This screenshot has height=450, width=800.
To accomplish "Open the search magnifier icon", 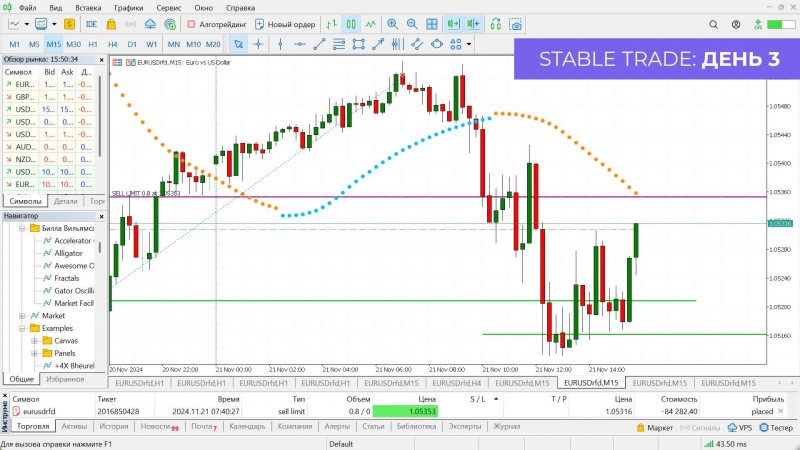I will [713, 24].
